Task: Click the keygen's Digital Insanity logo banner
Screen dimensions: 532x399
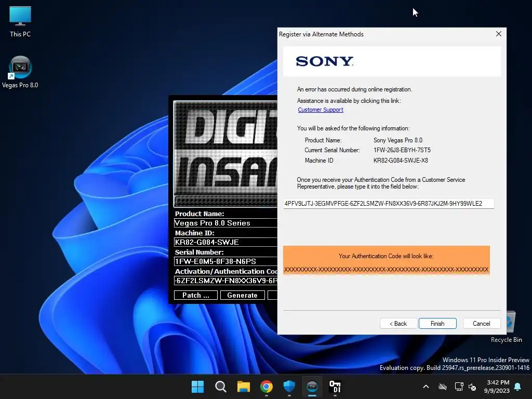Action: click(225, 153)
